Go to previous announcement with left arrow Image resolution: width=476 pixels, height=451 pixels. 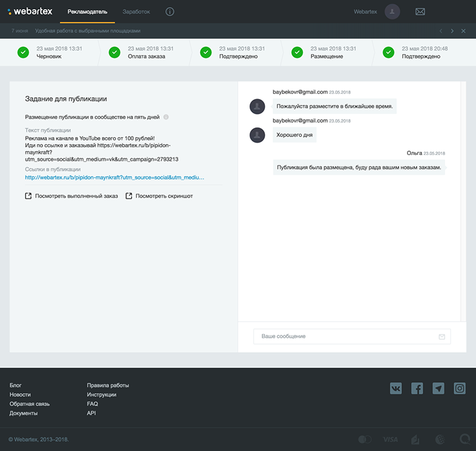[x=441, y=31]
